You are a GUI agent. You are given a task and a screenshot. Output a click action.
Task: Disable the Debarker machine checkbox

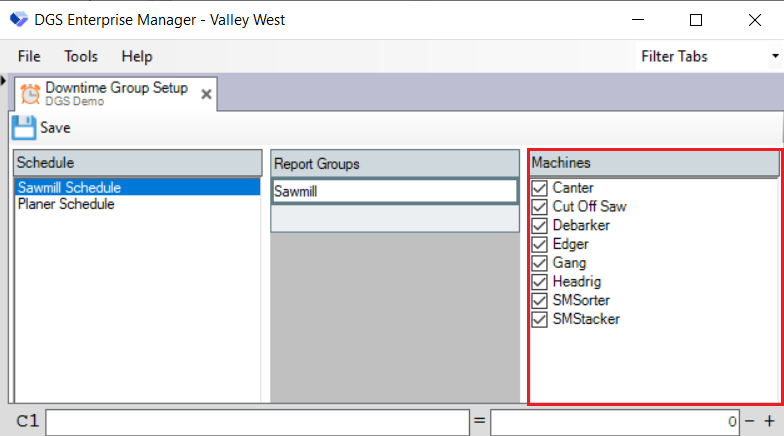[x=540, y=226]
